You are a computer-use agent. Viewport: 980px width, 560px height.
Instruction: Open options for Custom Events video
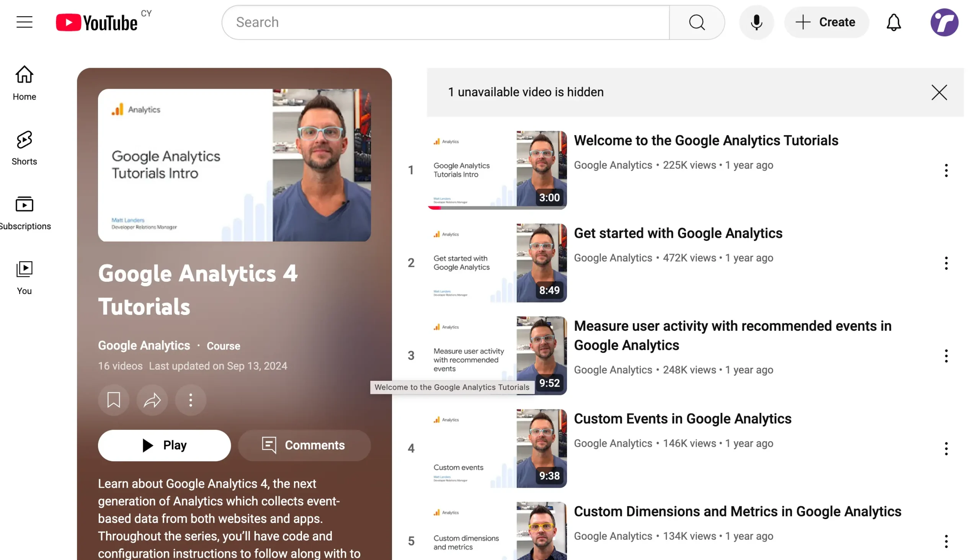tap(946, 449)
